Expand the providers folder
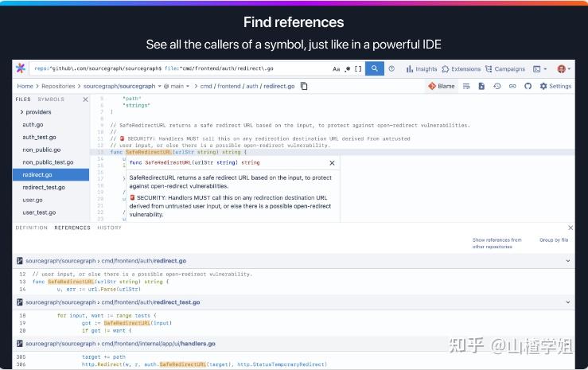 click(36, 112)
